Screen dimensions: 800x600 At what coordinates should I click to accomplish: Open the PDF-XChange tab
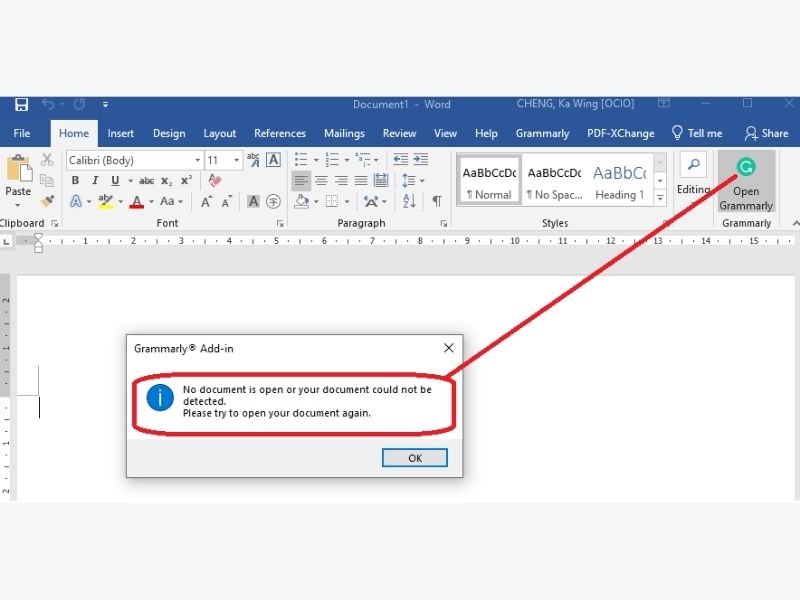[x=620, y=133]
